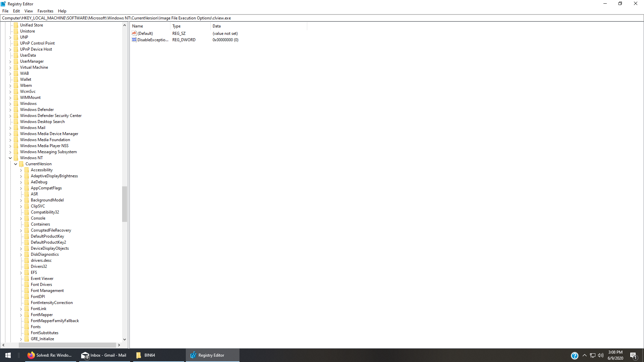Select the CorruptedFileRecovery key
This screenshot has width=644, height=362.
[x=51, y=230]
